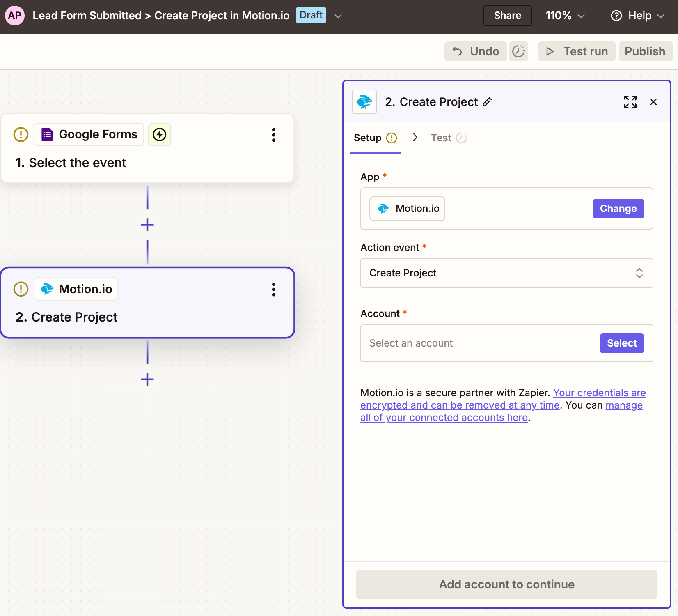The image size is (678, 616).
Task: Click the Zap title text
Action: coord(161,16)
